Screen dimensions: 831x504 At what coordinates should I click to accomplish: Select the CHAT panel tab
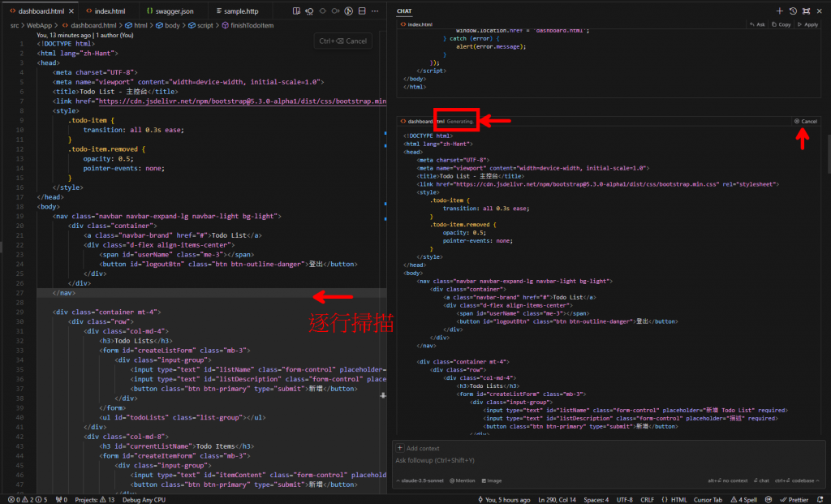point(404,11)
